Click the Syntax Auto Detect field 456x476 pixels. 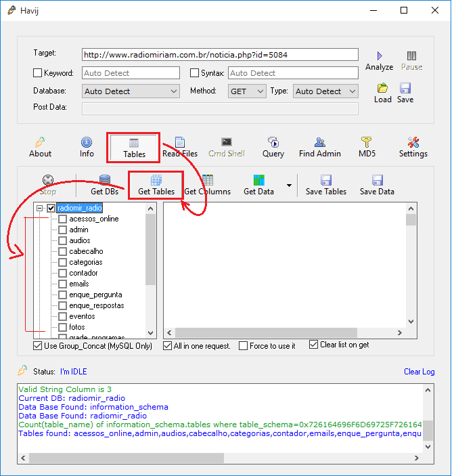coord(293,73)
